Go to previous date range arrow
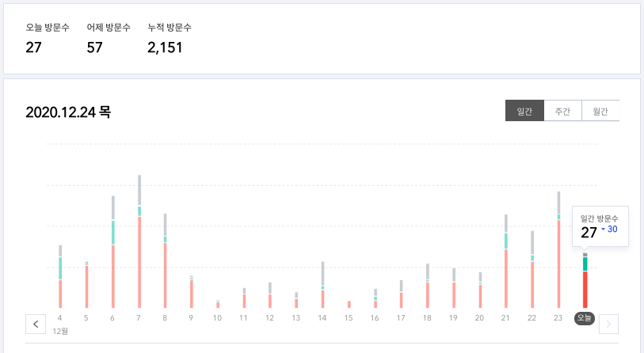This screenshot has height=353, width=644. [36, 325]
